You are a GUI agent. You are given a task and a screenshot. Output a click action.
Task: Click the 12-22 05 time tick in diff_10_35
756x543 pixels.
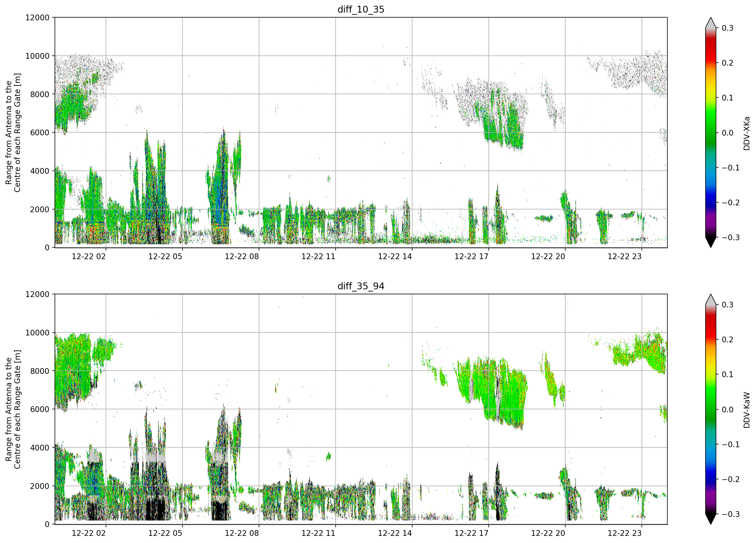point(165,256)
